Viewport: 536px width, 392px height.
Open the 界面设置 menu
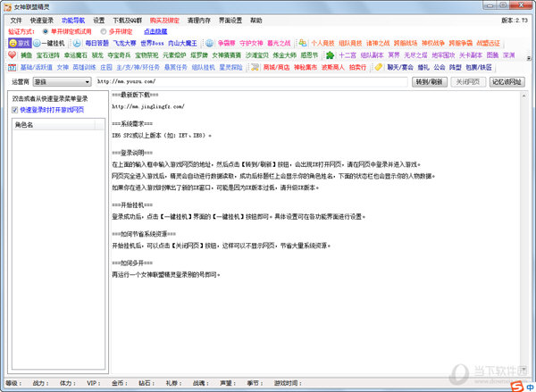click(x=230, y=21)
